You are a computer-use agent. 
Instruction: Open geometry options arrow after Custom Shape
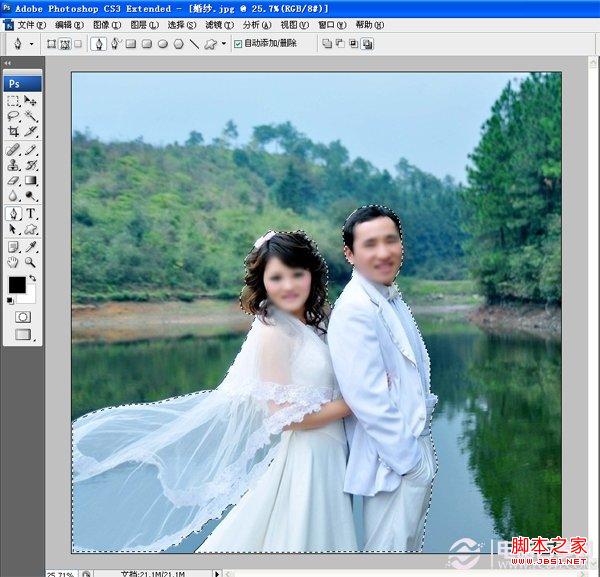(224, 44)
